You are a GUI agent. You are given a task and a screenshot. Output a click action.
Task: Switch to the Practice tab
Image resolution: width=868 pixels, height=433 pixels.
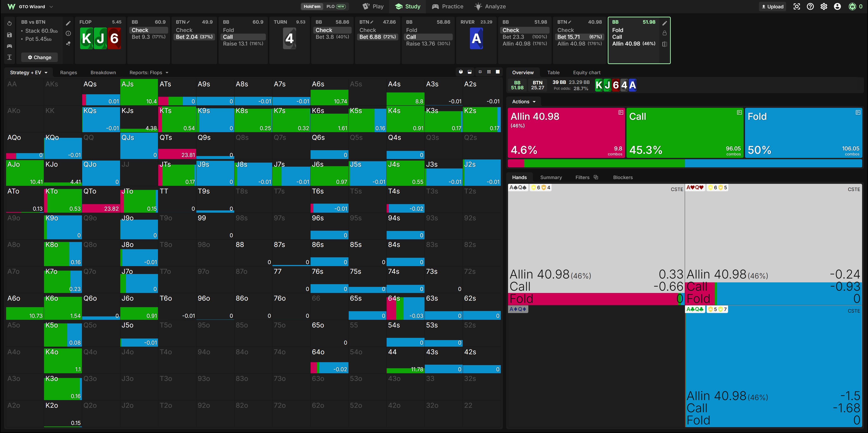pos(448,6)
